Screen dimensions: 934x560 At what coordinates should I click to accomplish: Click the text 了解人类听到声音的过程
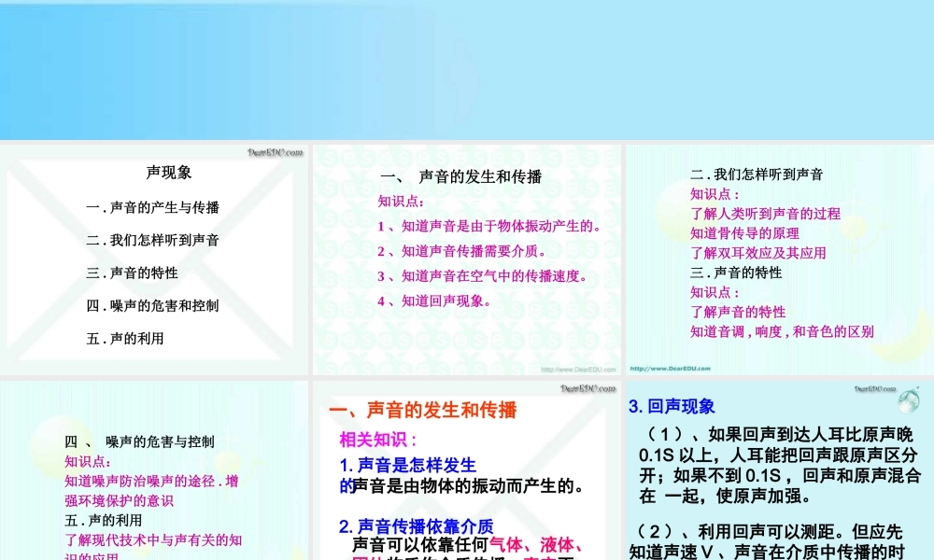765,214
